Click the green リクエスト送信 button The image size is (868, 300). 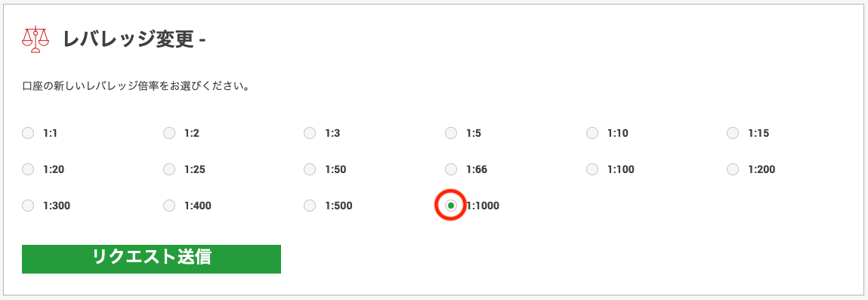pos(151,259)
